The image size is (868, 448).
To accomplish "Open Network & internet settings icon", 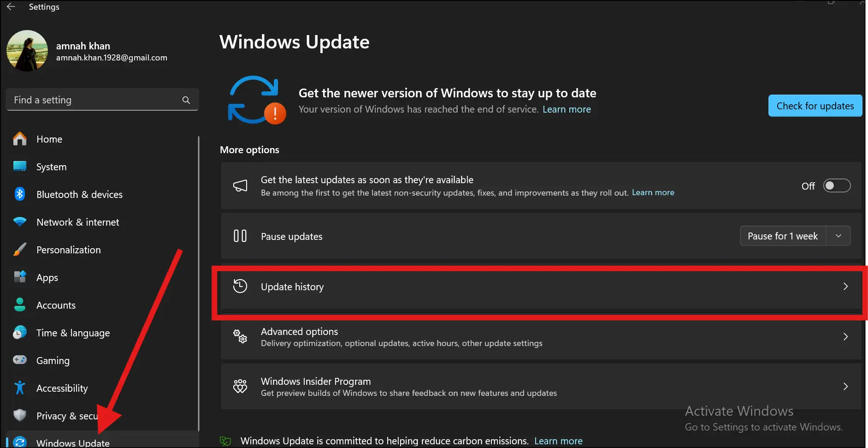I will point(20,222).
